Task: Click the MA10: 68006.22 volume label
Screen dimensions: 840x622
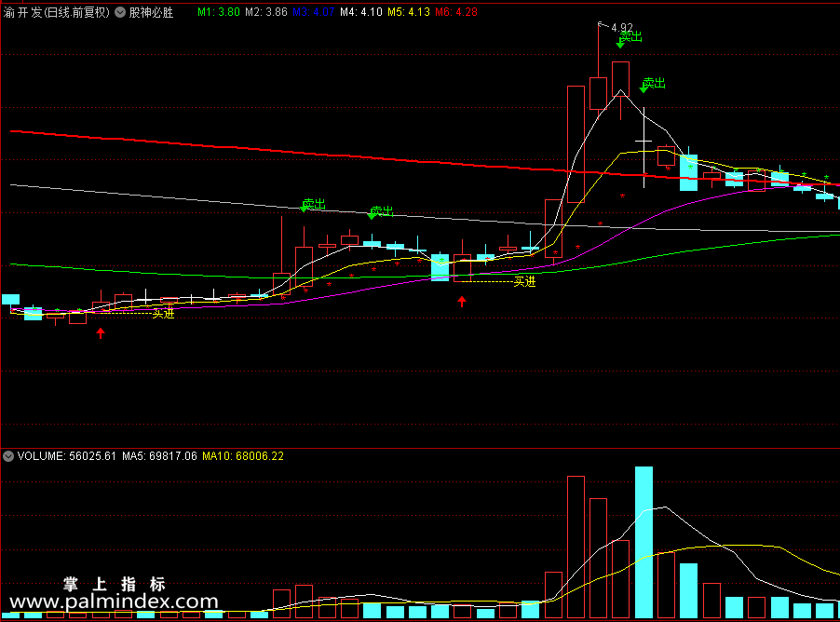Action: click(x=243, y=456)
